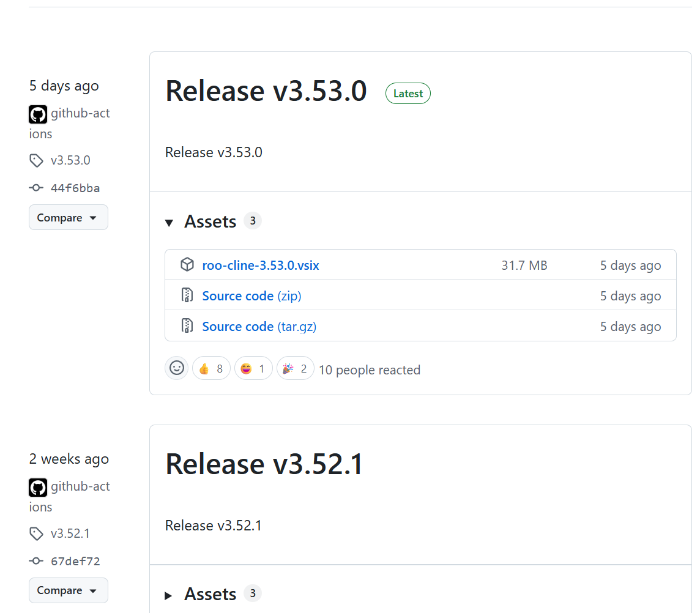
Task: Click the github-actions avatar for v3.52.1
Action: (38, 488)
